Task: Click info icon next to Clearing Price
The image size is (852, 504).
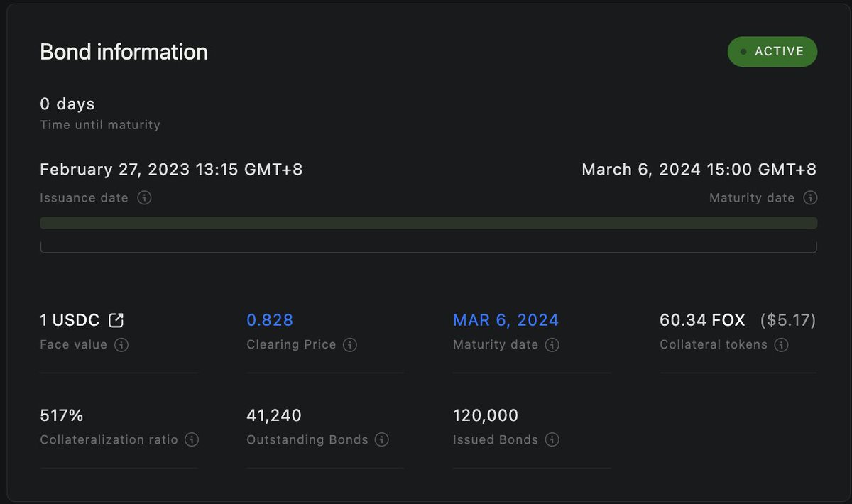Action: (x=349, y=345)
